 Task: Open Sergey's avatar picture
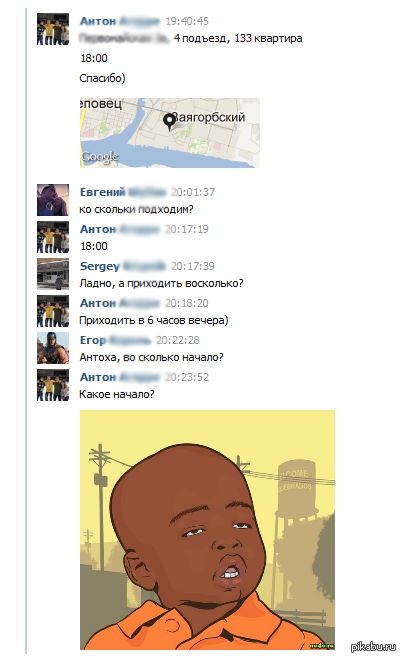tap(53, 274)
